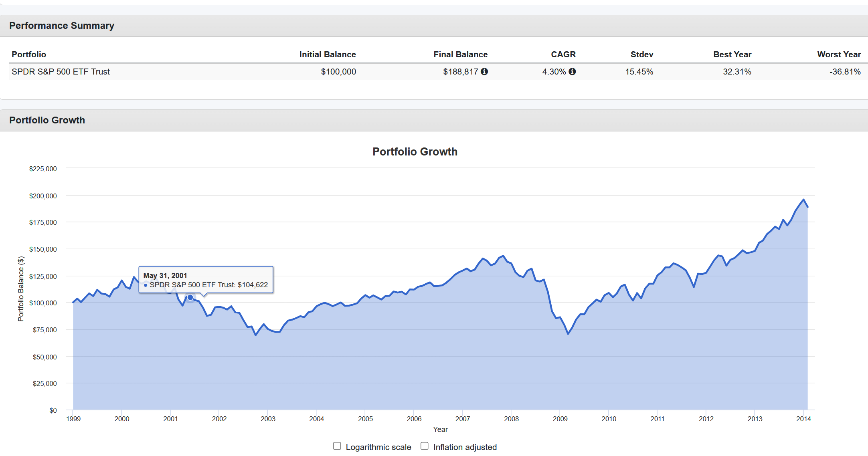Select the SPDR S&P 500 ETF Trust row name
Screen dimensions: 868x456
tap(61, 72)
